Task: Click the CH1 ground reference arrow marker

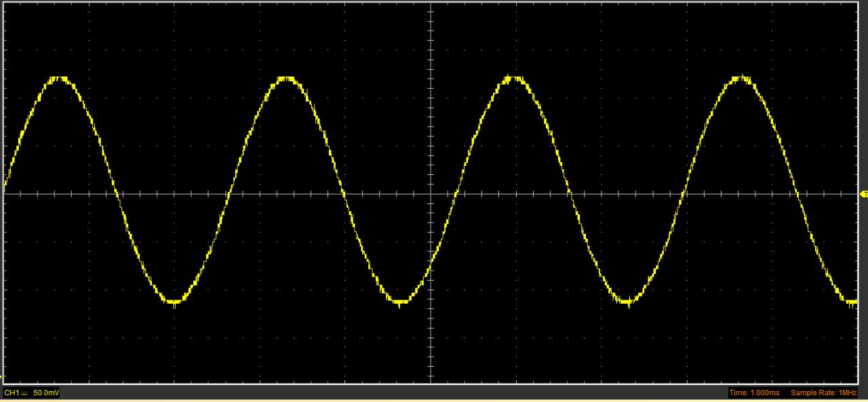Action: pos(2,377)
